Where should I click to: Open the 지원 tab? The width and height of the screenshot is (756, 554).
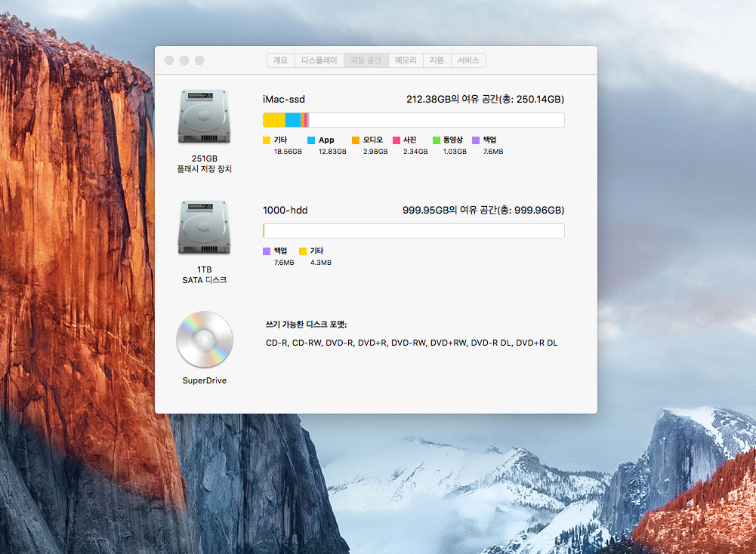(x=437, y=60)
